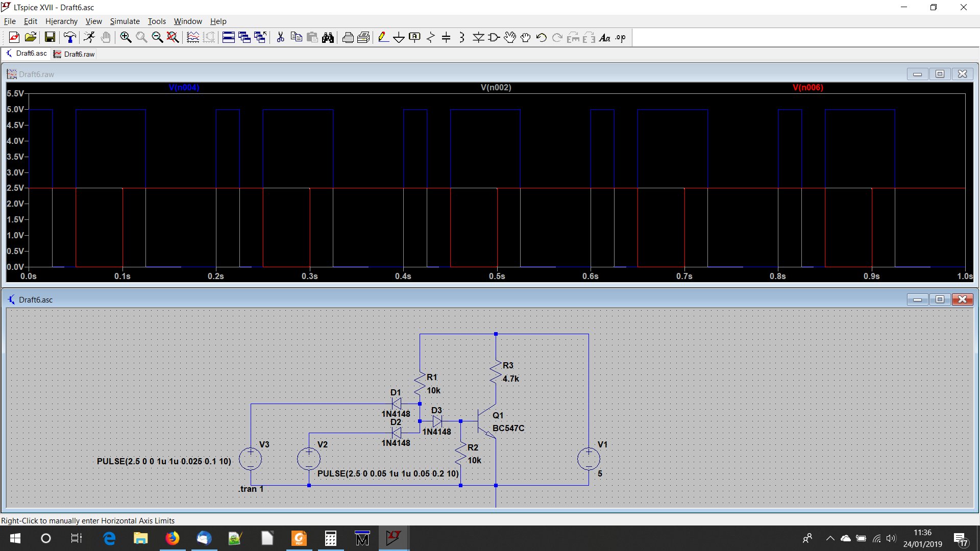Place a ground symbol from the toolbar
This screenshot has width=980, height=551.
[399, 37]
